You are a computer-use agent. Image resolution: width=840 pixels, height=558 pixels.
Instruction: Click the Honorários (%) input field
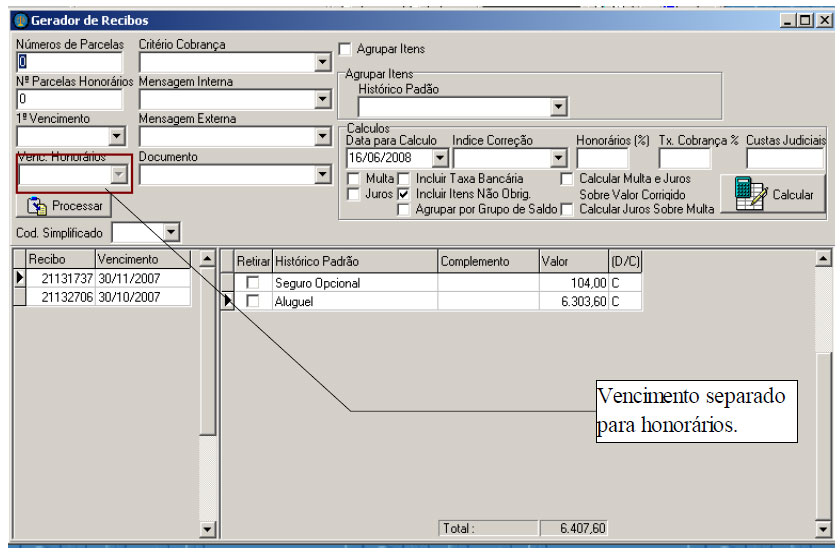pos(602,158)
